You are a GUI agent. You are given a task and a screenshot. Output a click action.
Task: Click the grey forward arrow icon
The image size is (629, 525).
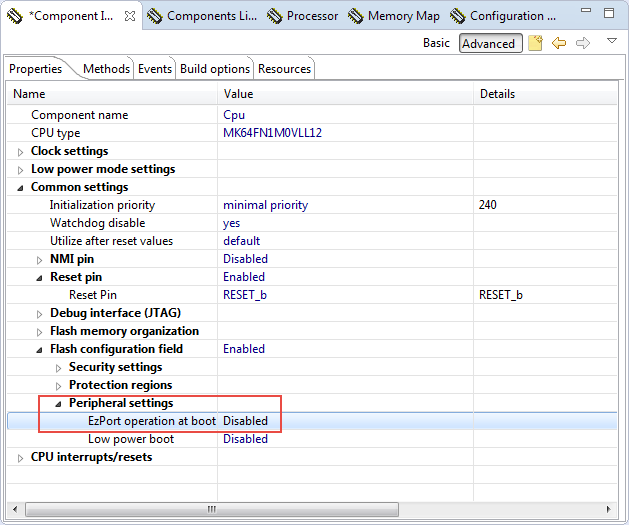(x=583, y=43)
